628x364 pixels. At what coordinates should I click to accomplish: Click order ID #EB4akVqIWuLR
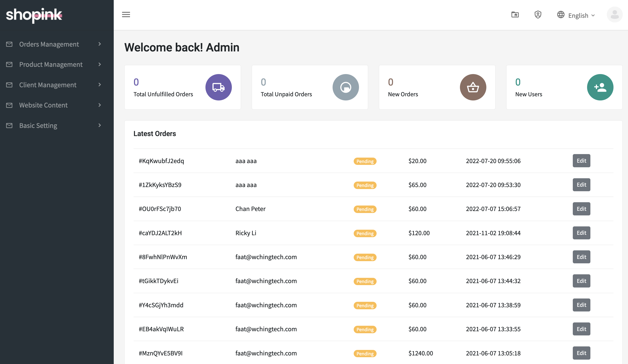(161, 329)
